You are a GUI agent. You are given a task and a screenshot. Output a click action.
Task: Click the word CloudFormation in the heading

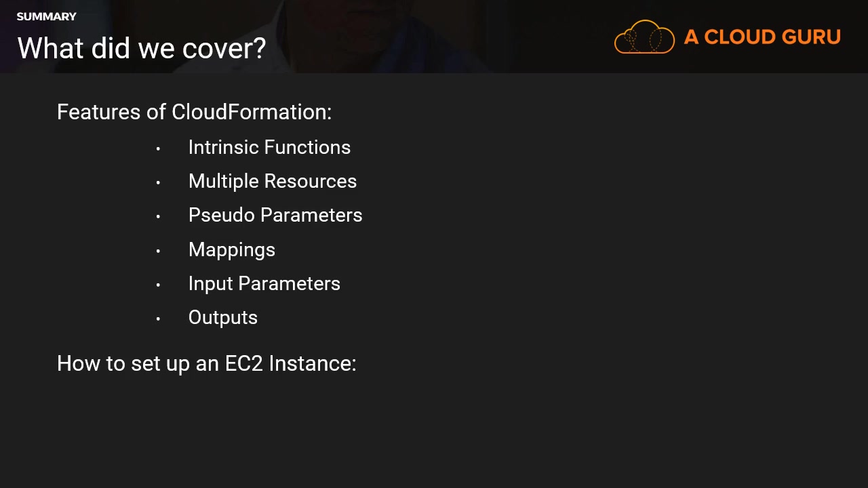251,112
